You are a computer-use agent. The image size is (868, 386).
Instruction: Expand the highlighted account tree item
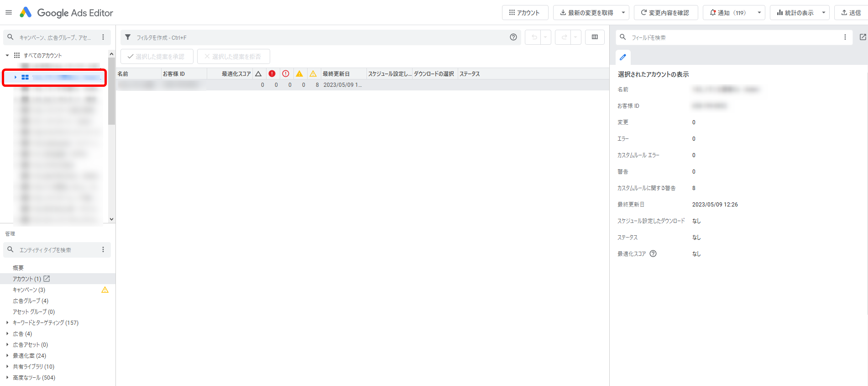pyautogui.click(x=16, y=77)
